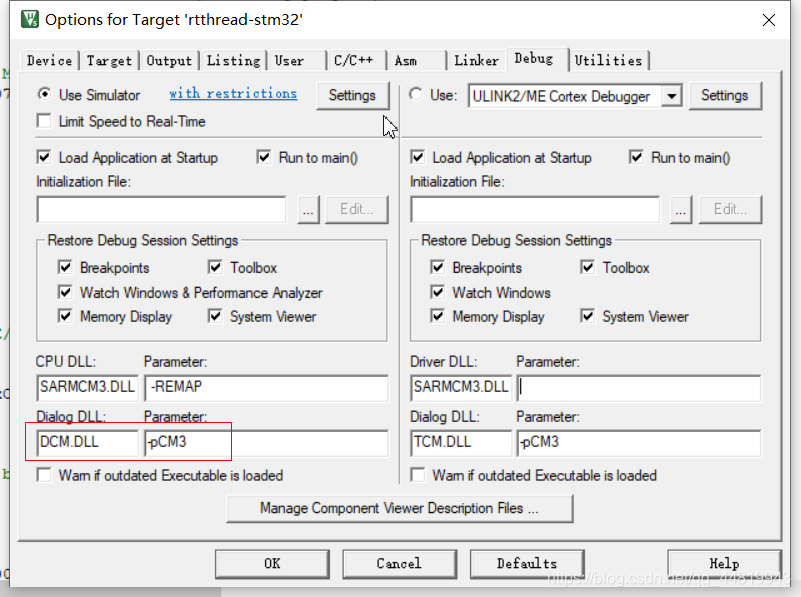This screenshot has height=597, width=801.
Task: Toggle simulator Load Application at Startup
Action: 44,157
